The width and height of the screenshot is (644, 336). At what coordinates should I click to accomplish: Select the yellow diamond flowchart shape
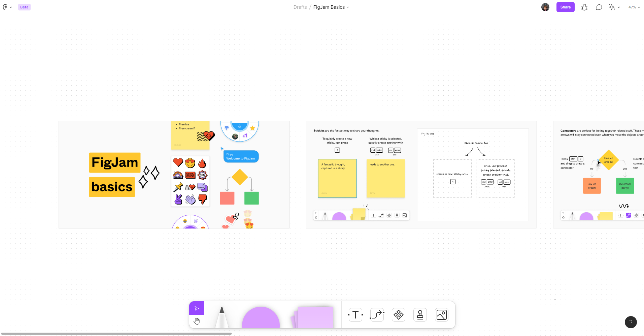coord(240,177)
